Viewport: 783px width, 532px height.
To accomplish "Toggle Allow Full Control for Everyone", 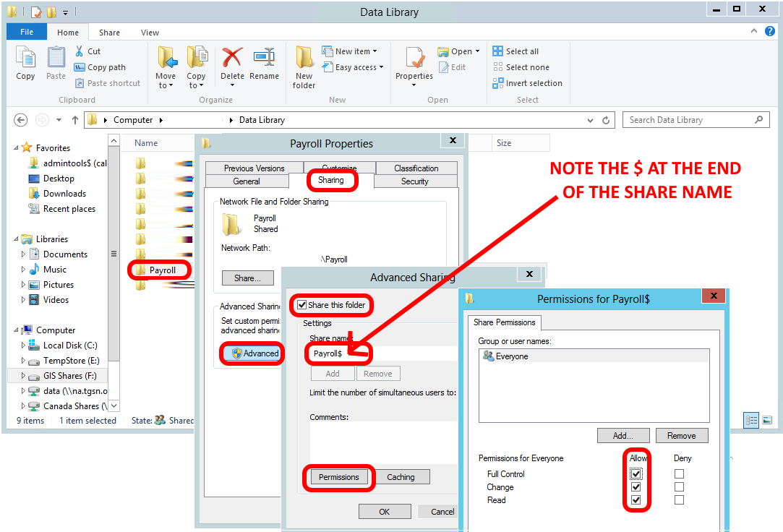I will pos(636,473).
